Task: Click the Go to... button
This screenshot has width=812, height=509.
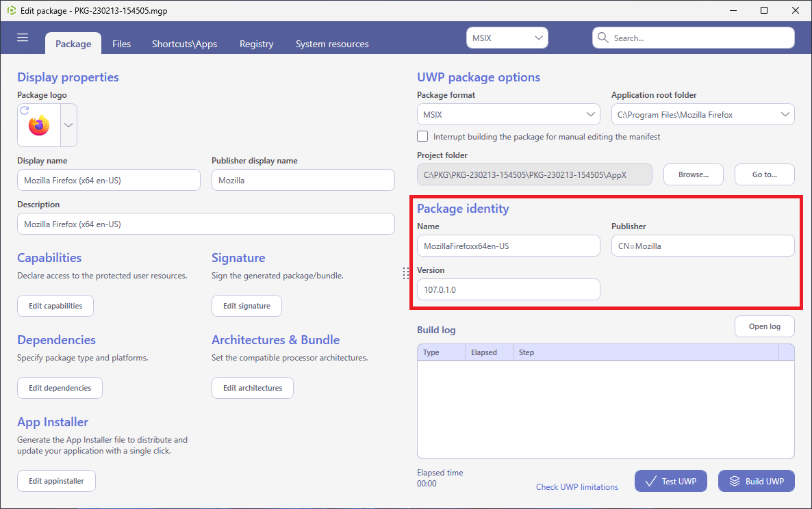Action: (x=764, y=175)
